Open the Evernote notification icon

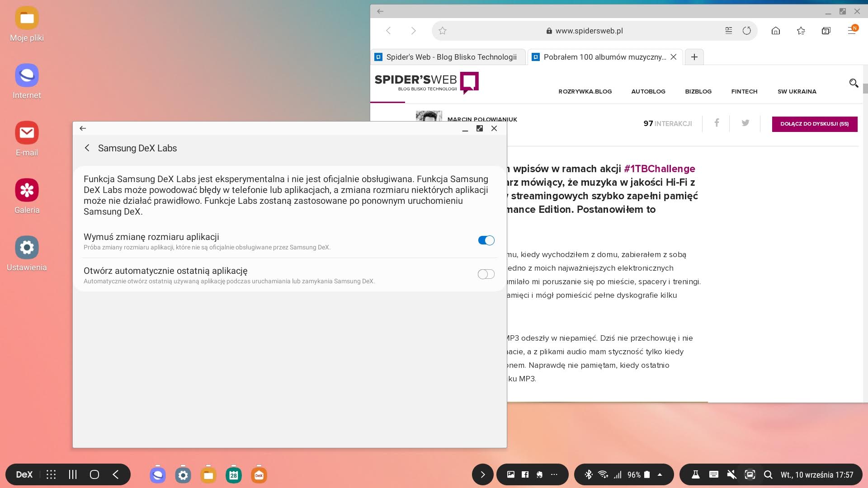[539, 474]
